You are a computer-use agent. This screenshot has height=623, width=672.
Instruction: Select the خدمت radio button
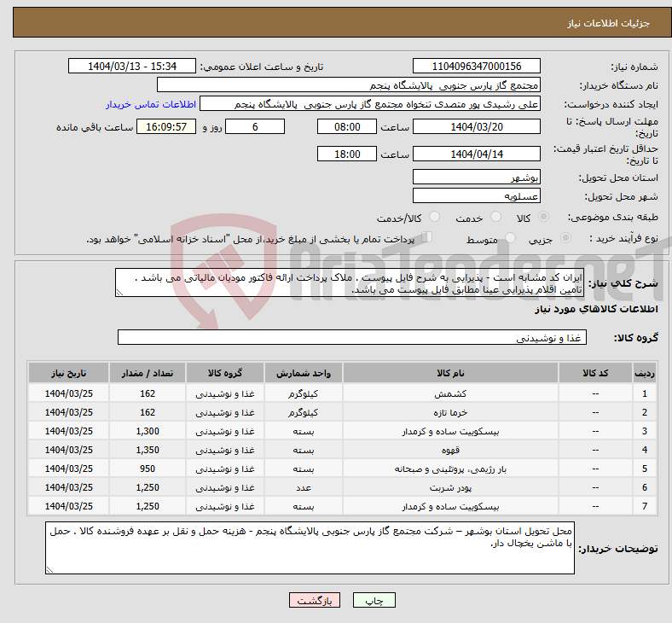(x=495, y=217)
